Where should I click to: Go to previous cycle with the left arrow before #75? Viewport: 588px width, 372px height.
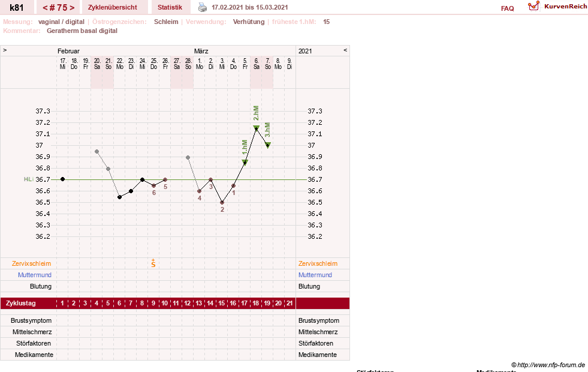(x=45, y=8)
